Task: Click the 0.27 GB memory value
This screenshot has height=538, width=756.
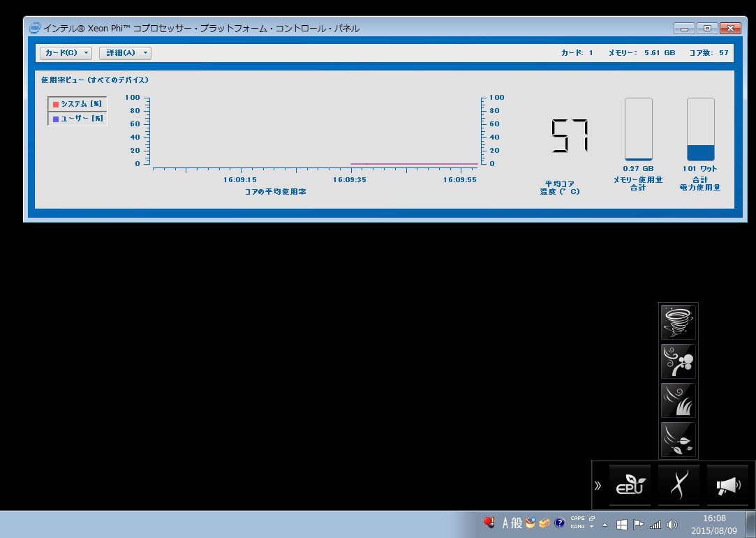Action: coord(638,169)
